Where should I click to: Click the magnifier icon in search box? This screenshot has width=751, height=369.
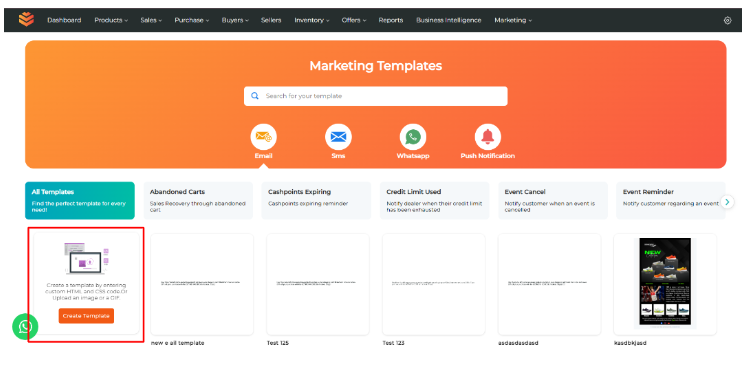coord(255,96)
